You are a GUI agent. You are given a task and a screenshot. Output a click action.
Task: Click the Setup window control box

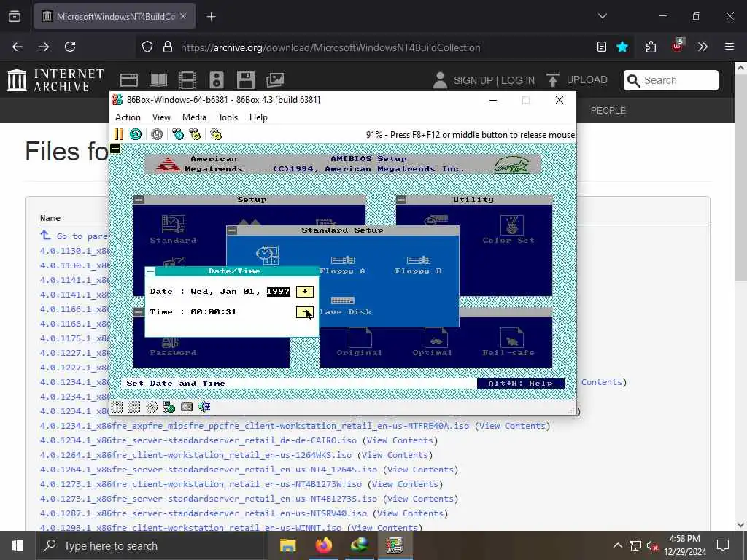tap(139, 200)
